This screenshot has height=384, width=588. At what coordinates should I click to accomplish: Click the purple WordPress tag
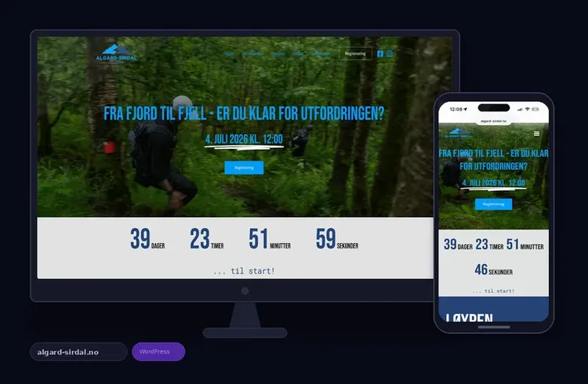[x=158, y=352]
